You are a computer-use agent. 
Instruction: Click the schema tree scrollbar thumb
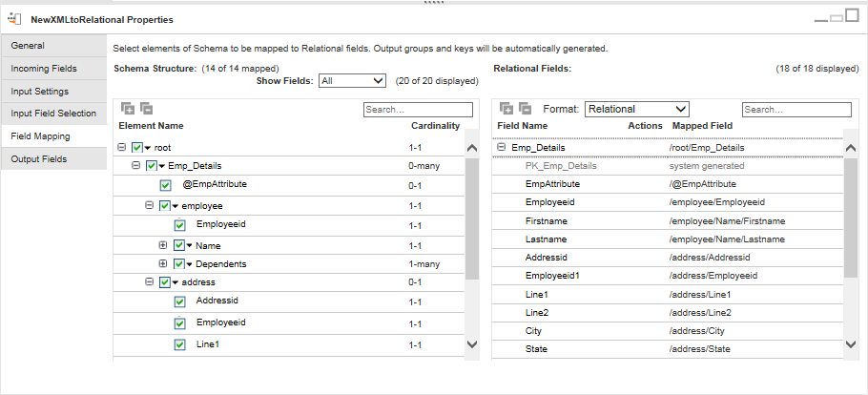click(471, 218)
